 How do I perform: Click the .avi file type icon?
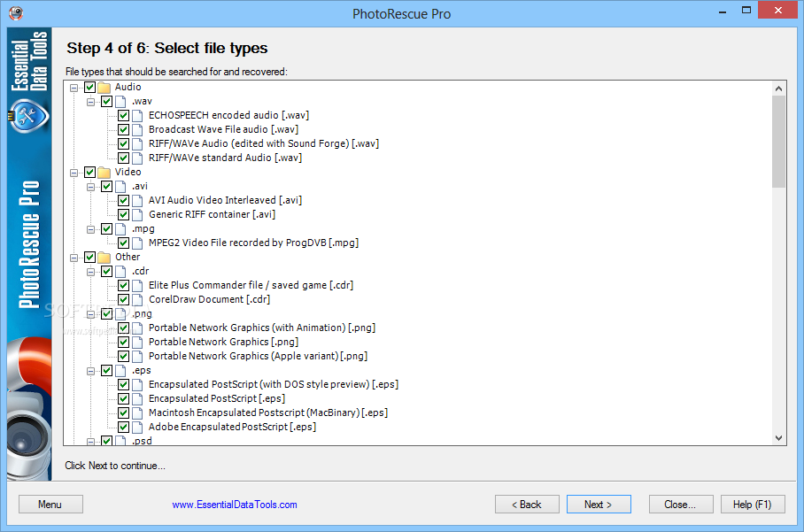(120, 187)
